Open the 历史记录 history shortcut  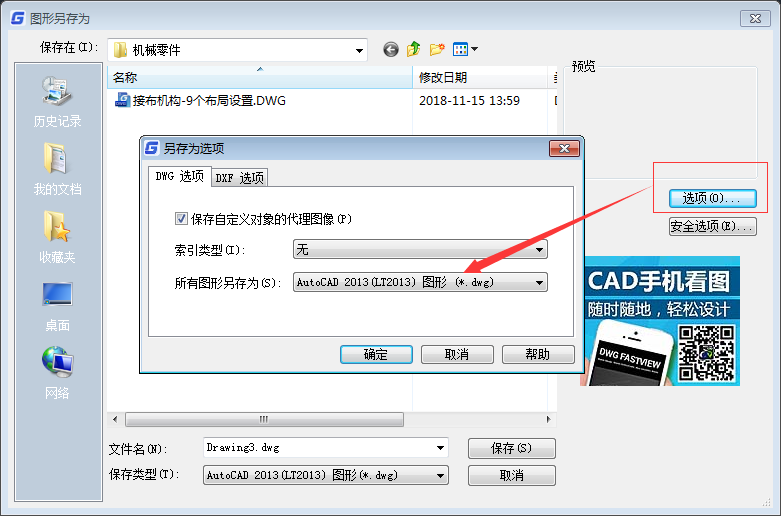[x=57, y=102]
